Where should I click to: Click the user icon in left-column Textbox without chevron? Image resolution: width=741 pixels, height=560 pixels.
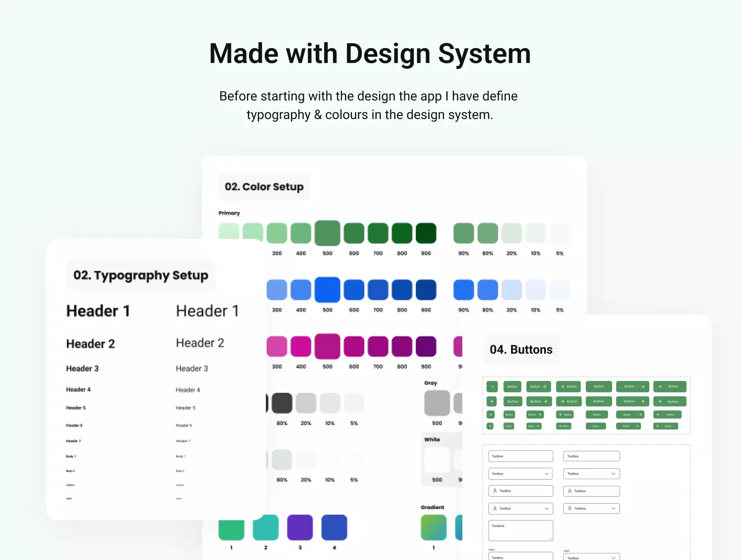[495, 491]
